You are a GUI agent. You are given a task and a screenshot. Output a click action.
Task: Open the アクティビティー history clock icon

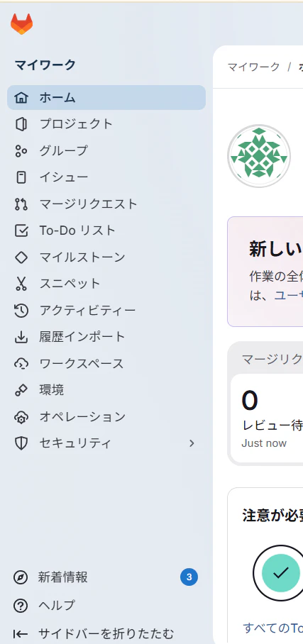pos(21,311)
